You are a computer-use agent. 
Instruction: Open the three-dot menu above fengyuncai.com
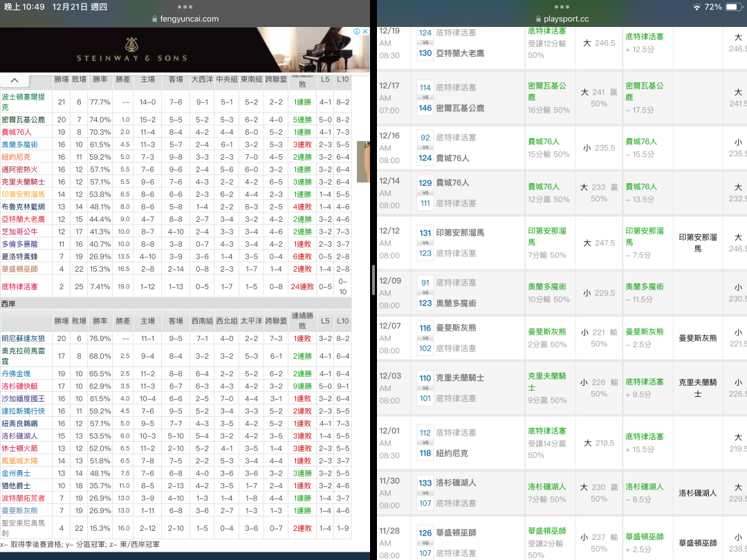pos(185,7)
